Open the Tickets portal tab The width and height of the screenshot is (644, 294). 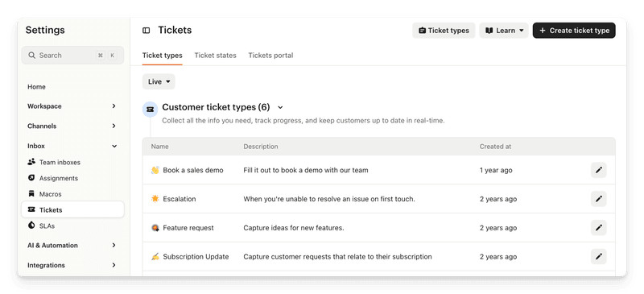[x=270, y=56]
